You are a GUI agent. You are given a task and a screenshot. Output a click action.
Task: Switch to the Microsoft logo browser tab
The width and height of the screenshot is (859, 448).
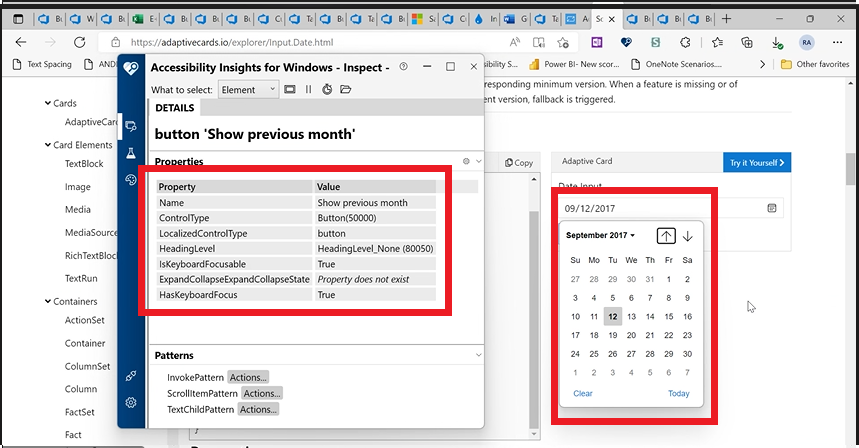423,19
